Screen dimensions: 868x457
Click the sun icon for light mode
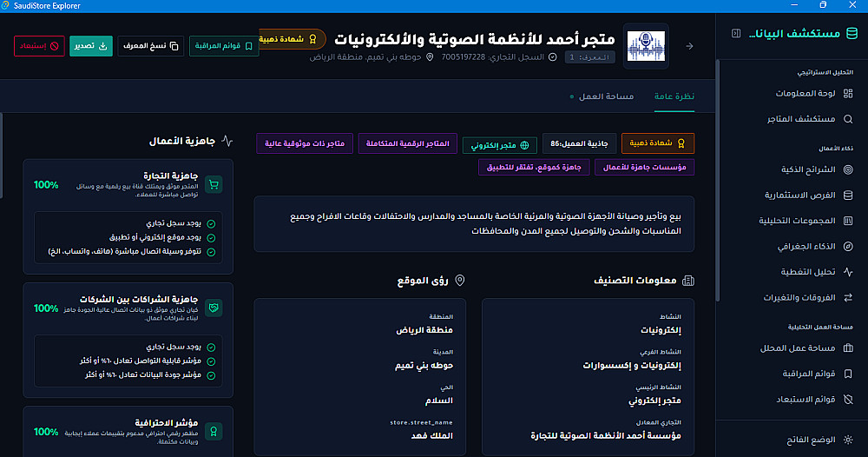click(x=848, y=440)
